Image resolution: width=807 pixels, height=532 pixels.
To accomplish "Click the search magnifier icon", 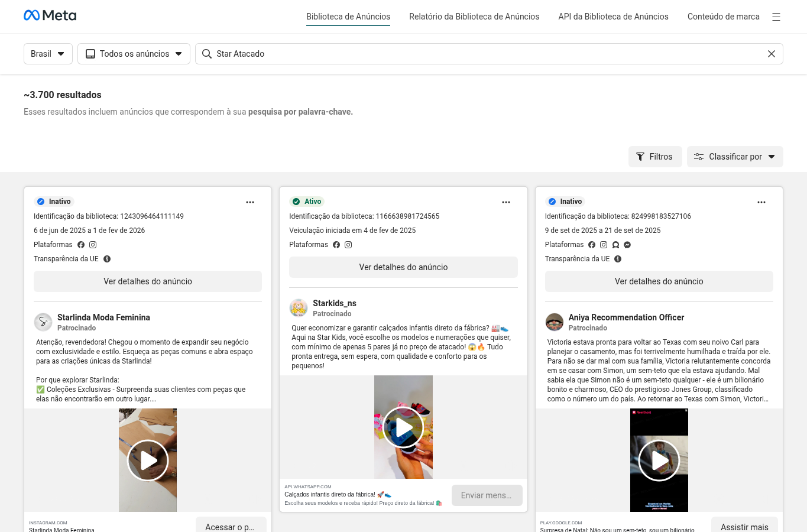I will 207,54.
